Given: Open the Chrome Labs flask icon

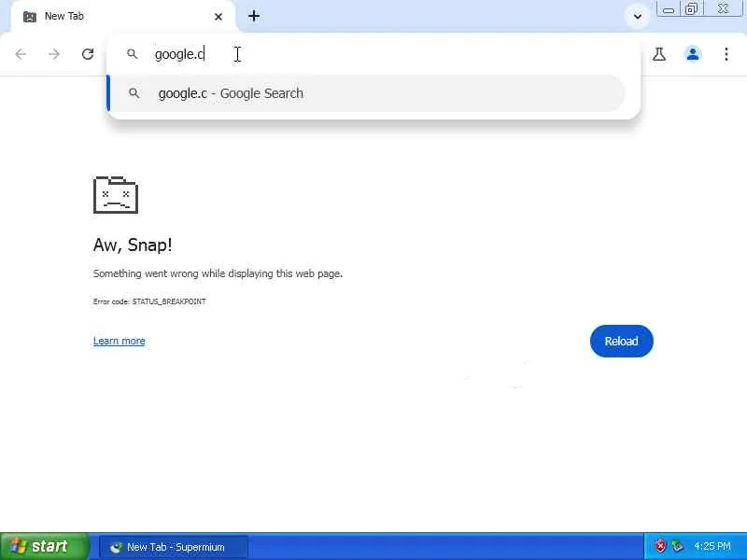Looking at the screenshot, I should point(659,54).
